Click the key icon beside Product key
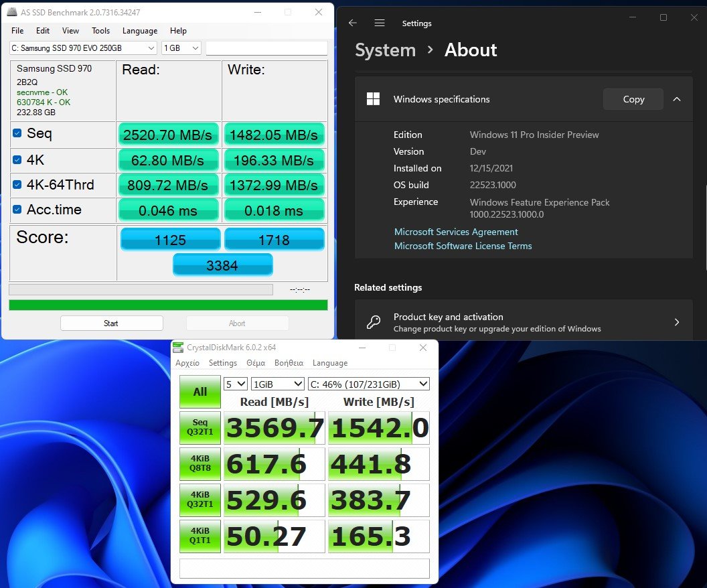707x588 pixels. click(x=374, y=322)
